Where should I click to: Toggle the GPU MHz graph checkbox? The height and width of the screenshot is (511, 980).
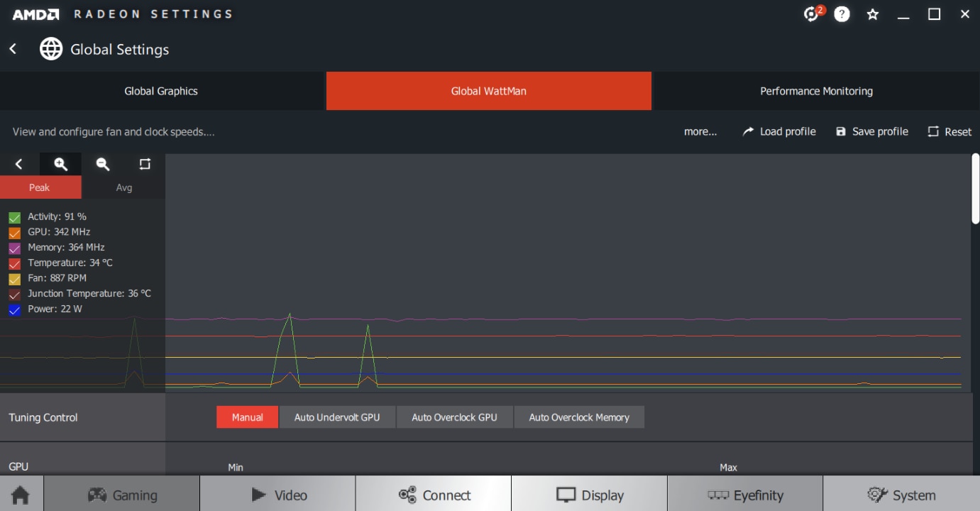tap(15, 233)
